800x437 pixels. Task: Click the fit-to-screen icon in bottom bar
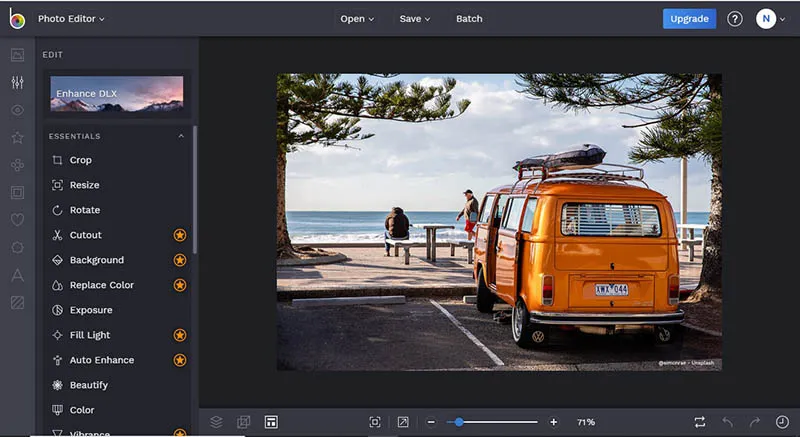[375, 422]
